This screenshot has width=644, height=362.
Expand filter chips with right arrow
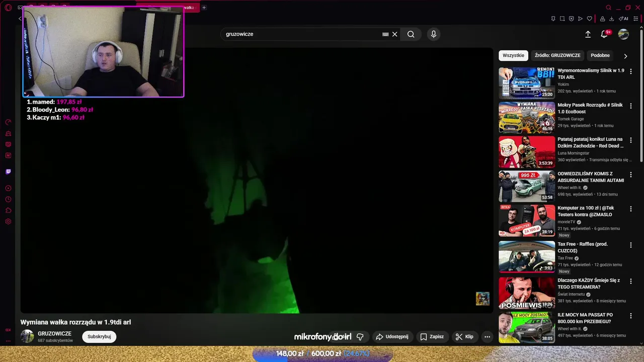coord(625,56)
